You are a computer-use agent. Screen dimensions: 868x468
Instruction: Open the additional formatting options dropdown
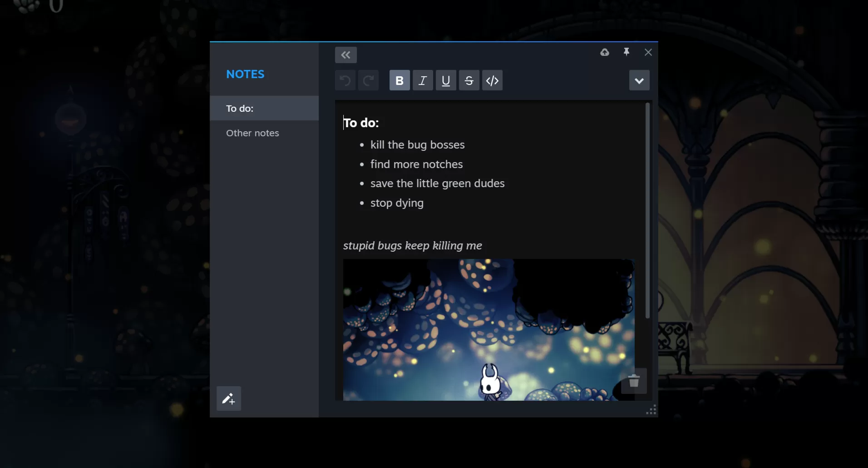[x=639, y=80]
